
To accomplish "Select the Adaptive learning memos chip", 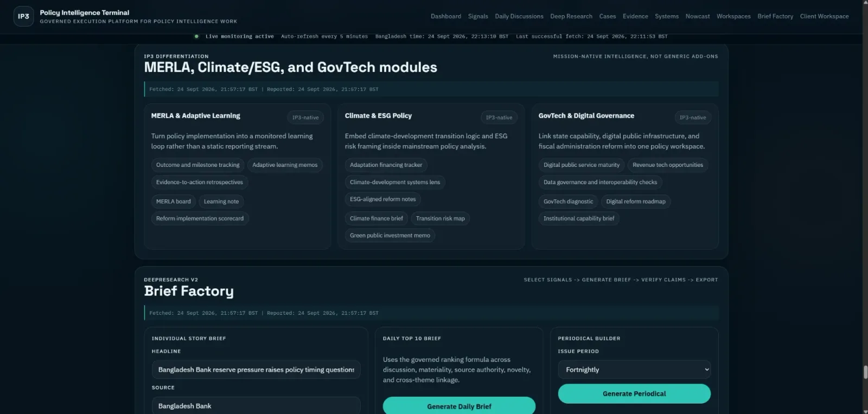I will [x=285, y=165].
